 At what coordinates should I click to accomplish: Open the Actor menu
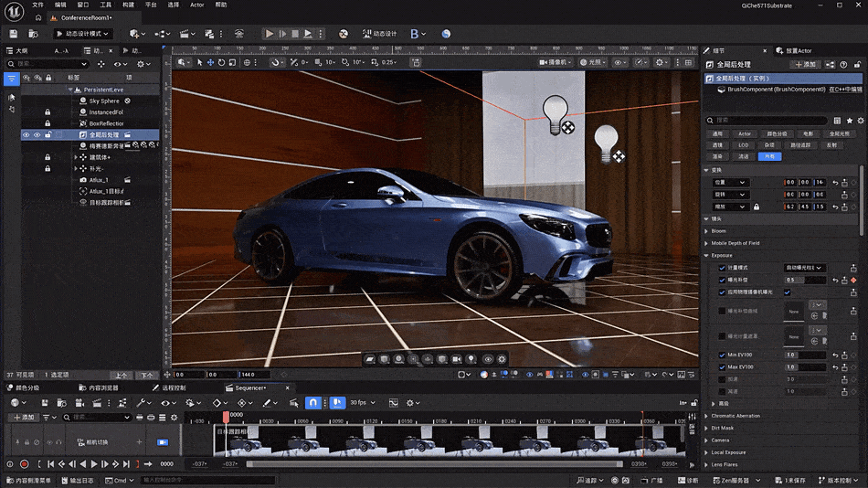click(197, 5)
